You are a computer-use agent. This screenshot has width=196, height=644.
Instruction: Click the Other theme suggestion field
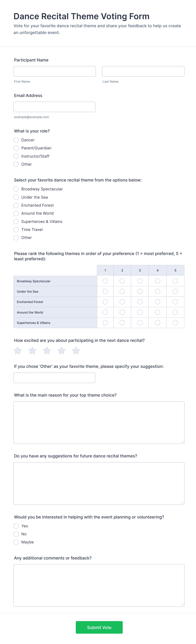click(x=54, y=378)
